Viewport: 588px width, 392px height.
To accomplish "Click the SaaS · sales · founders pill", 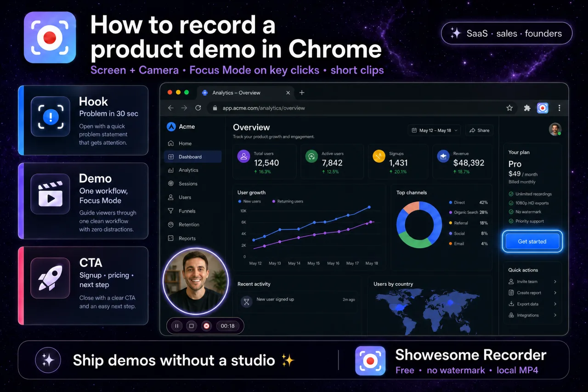I will tap(507, 33).
